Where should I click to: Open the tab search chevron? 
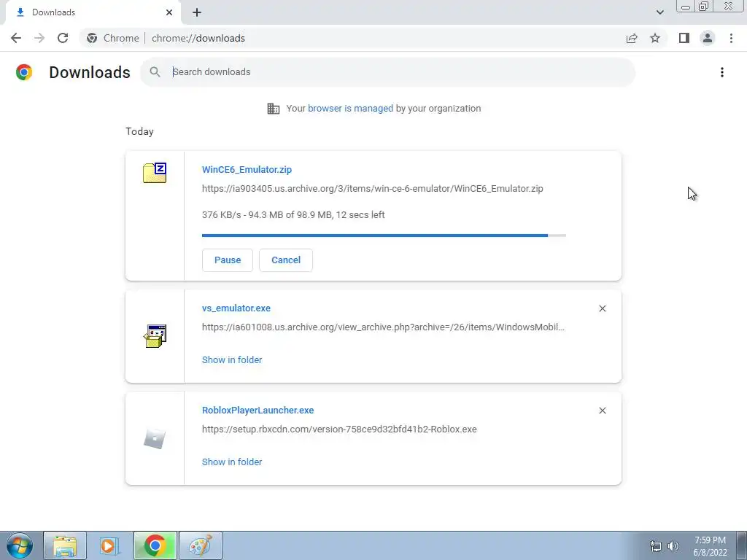click(x=659, y=12)
